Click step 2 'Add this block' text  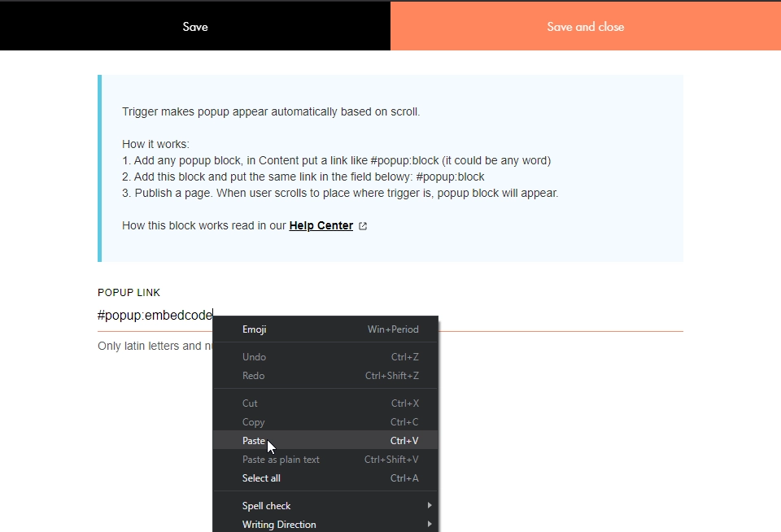[x=303, y=177]
